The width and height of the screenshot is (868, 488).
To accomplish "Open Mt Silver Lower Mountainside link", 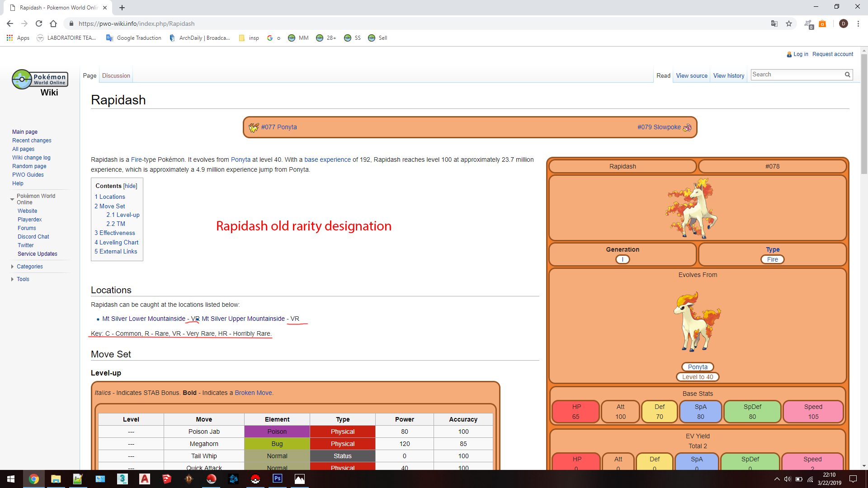I will coord(144,319).
